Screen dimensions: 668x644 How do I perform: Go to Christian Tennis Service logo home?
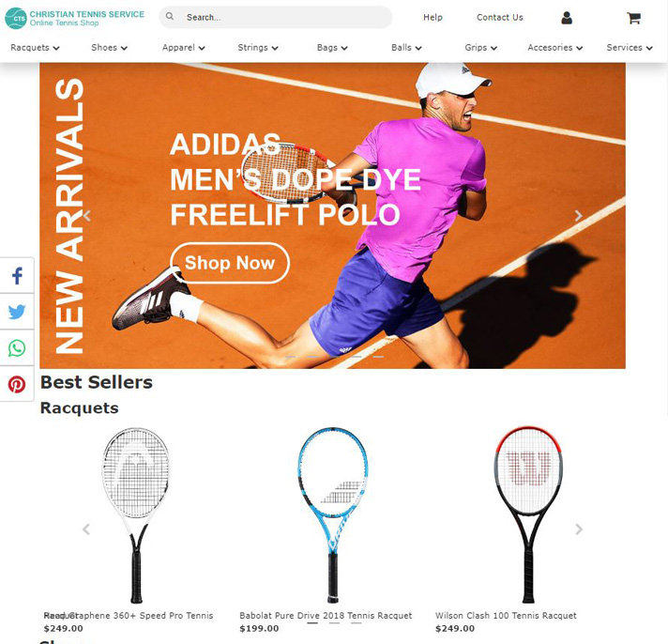click(x=74, y=18)
